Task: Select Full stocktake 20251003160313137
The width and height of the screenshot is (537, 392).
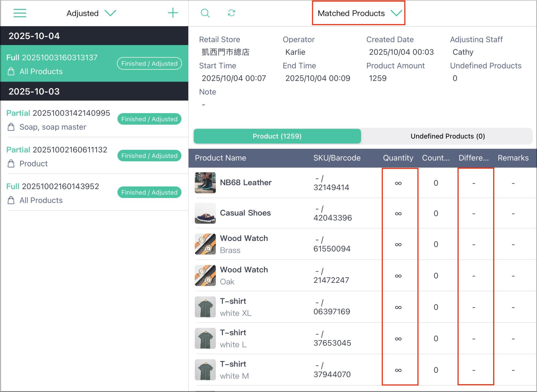Action: tap(94, 64)
